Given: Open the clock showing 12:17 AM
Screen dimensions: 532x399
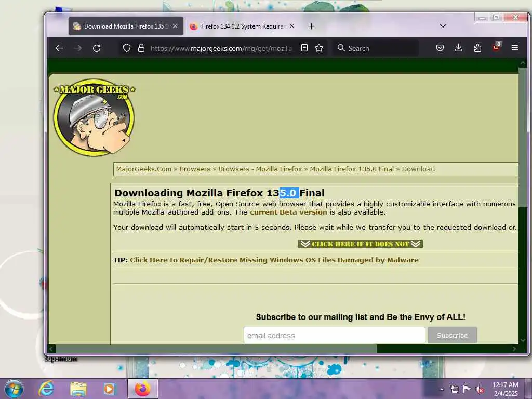Looking at the screenshot, I should click(x=506, y=389).
